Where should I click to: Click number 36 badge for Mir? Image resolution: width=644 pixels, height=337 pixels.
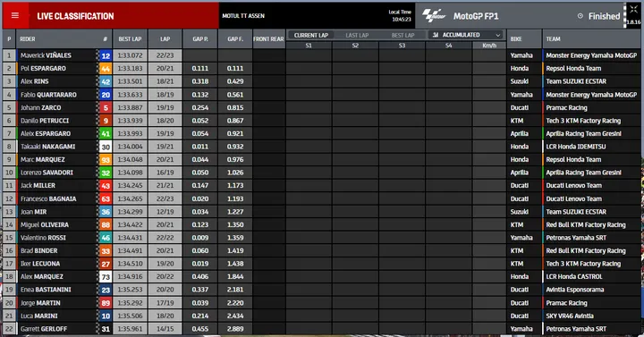click(106, 212)
